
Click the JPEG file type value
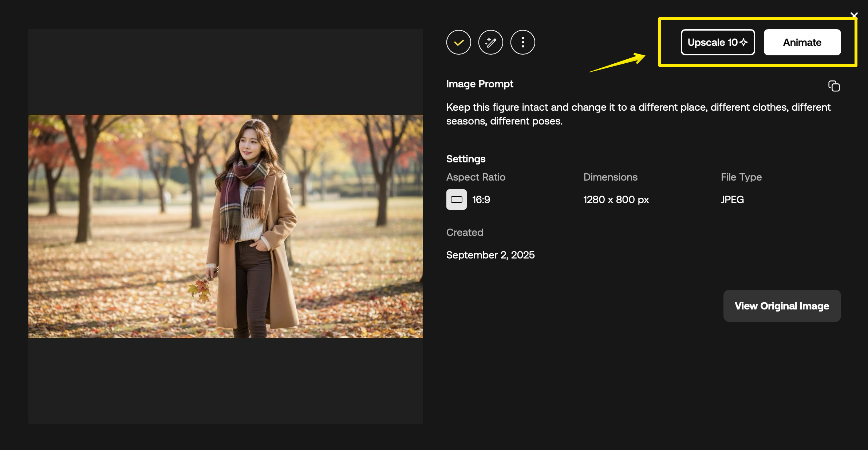point(732,200)
